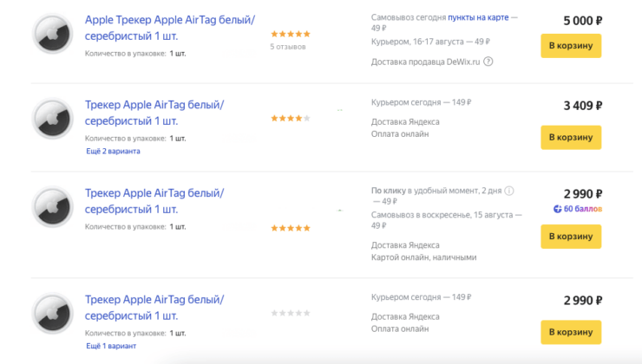Click the four-star rating of the 3 409 ₽ offer
This screenshot has height=364, width=642.
point(286,118)
